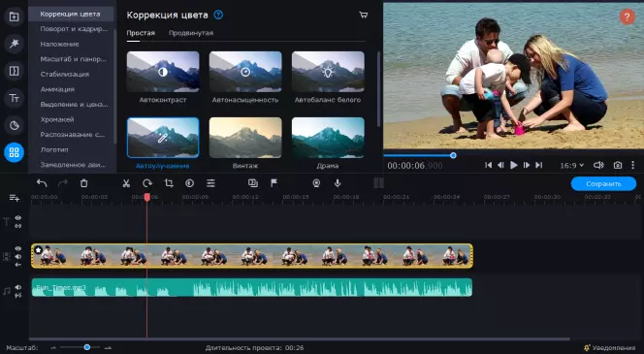Toggle audio track link icon
The height and width of the screenshot is (354, 644).
18,295
